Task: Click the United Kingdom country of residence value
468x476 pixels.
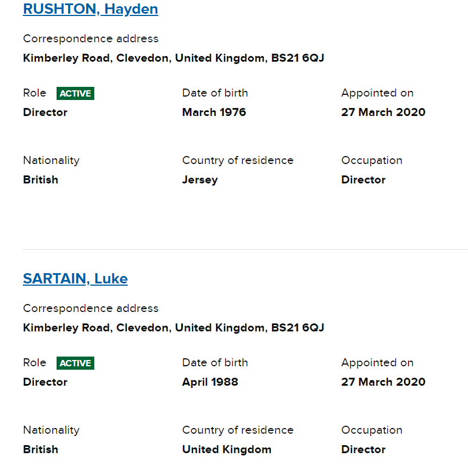Action: 226,450
